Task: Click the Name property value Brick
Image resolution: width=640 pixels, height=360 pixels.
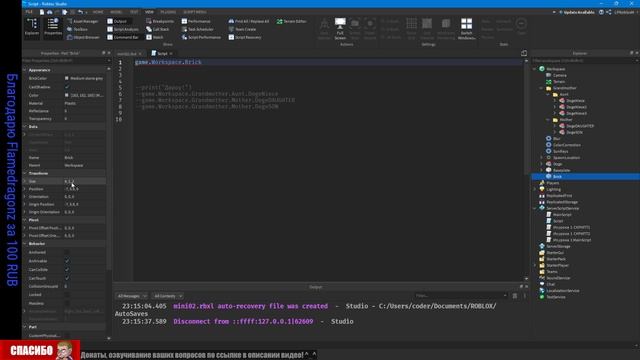Action: click(x=84, y=158)
